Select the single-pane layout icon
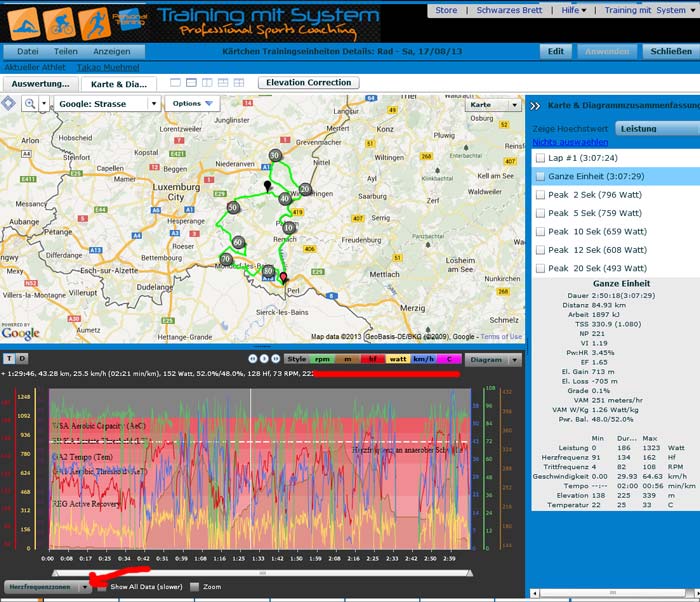 (x=175, y=83)
